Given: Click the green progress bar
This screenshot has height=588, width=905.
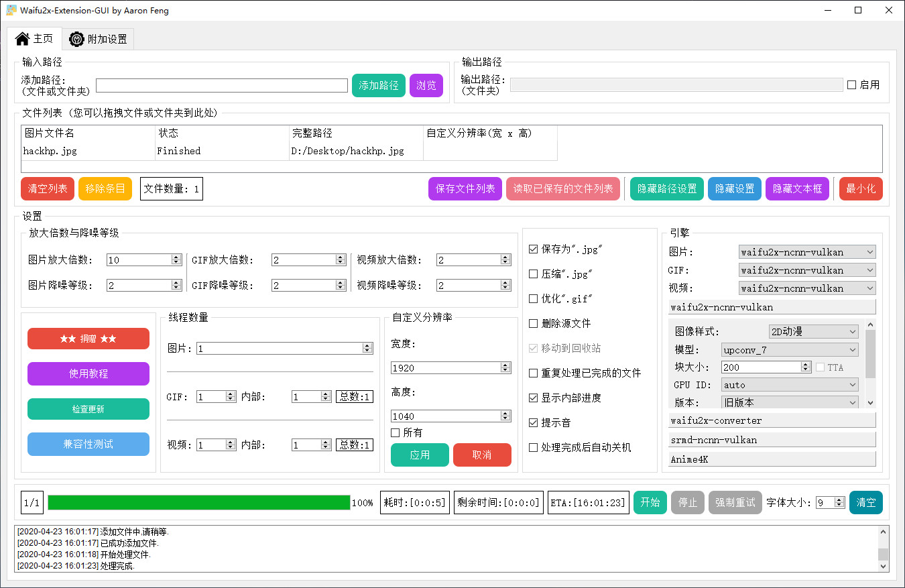Looking at the screenshot, I should coord(199,502).
